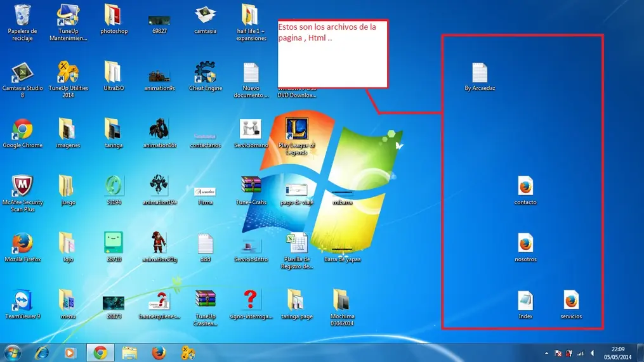Select the menu folder
Image resolution: width=644 pixels, height=362 pixels.
point(68,301)
